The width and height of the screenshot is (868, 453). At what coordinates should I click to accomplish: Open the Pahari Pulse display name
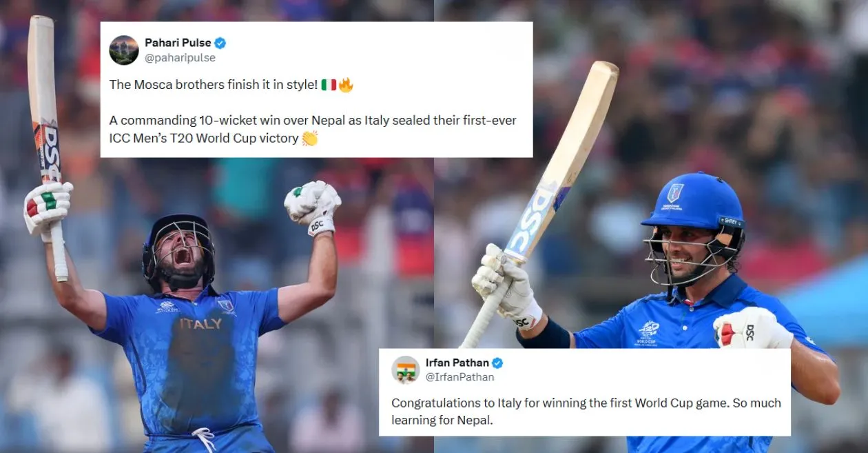click(x=178, y=43)
